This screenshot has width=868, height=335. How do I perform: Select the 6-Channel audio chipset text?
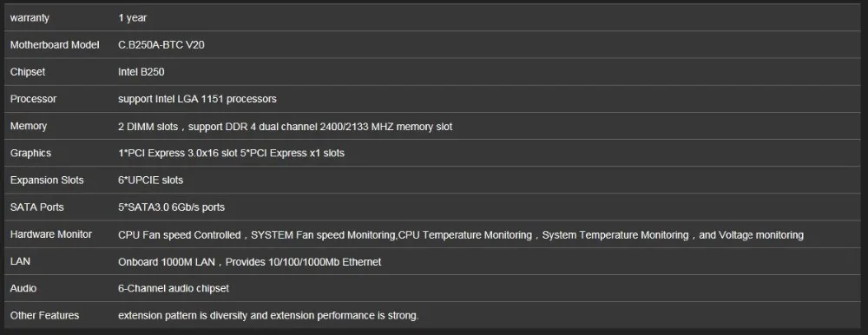pos(174,288)
